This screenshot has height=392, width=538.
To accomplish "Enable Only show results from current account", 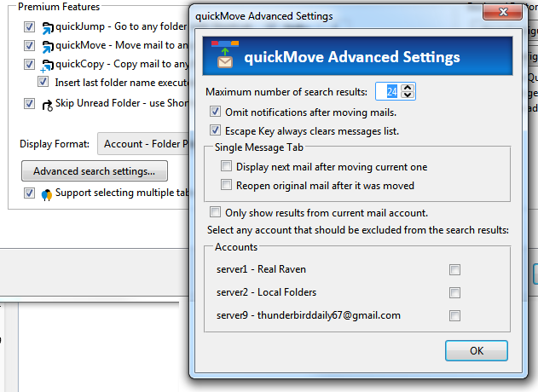I will point(216,213).
